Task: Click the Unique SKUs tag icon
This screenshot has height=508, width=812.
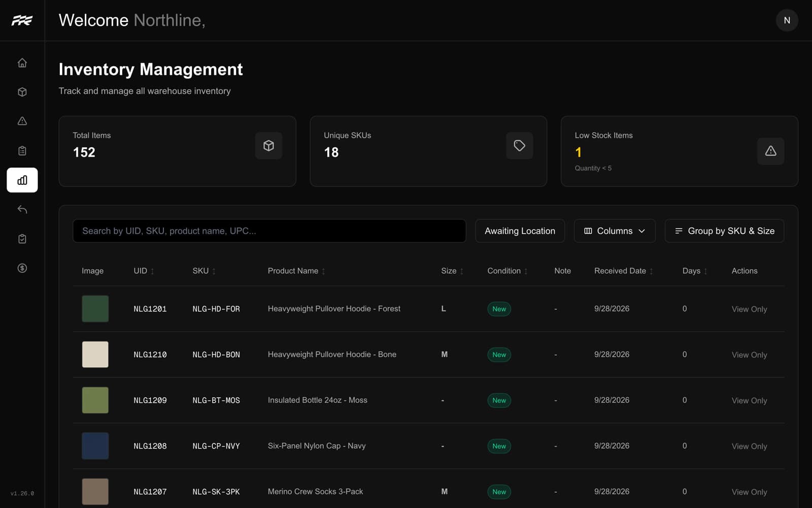Action: 519,145
